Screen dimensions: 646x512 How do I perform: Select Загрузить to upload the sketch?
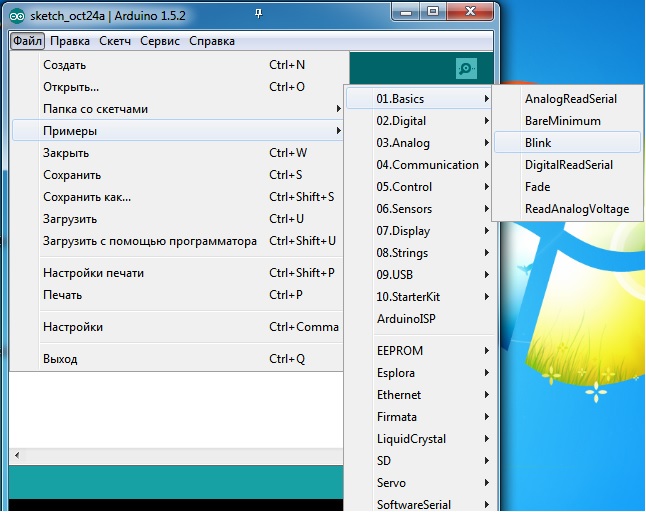pos(69,219)
